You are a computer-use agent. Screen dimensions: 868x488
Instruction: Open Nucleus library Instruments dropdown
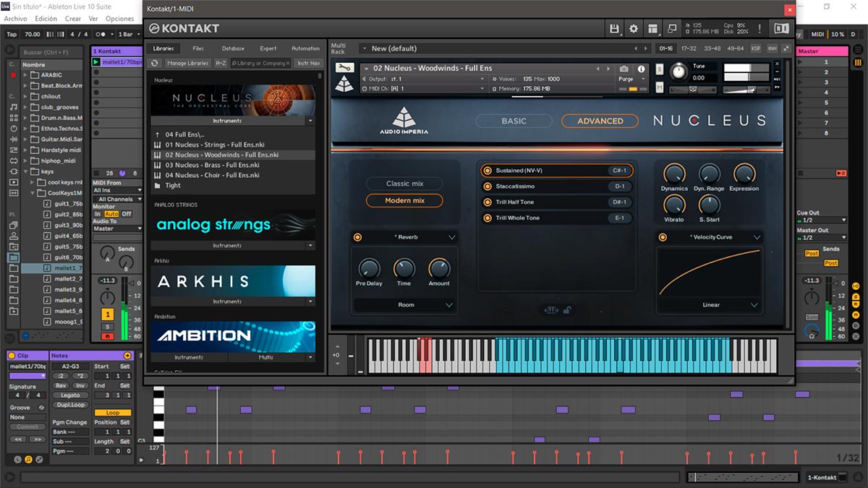click(310, 121)
